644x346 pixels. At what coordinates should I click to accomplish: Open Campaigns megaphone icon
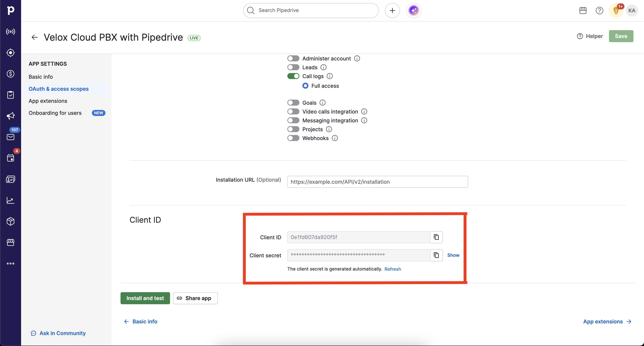tap(11, 116)
